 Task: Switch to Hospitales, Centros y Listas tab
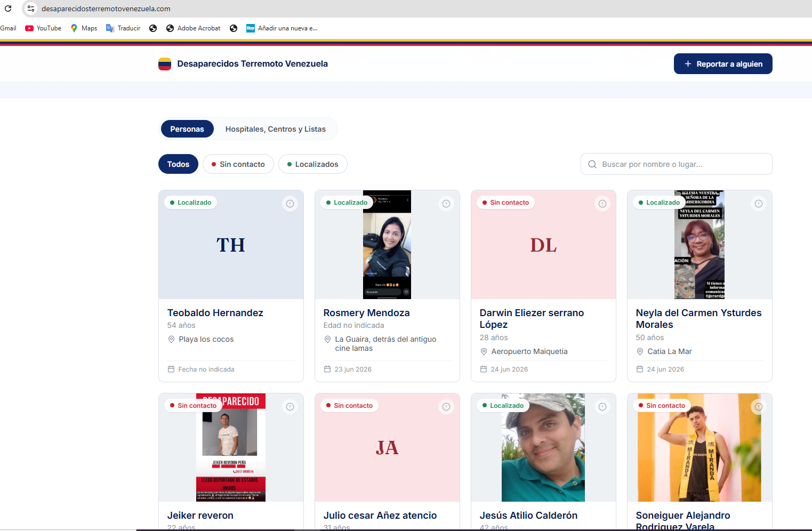[276, 129]
